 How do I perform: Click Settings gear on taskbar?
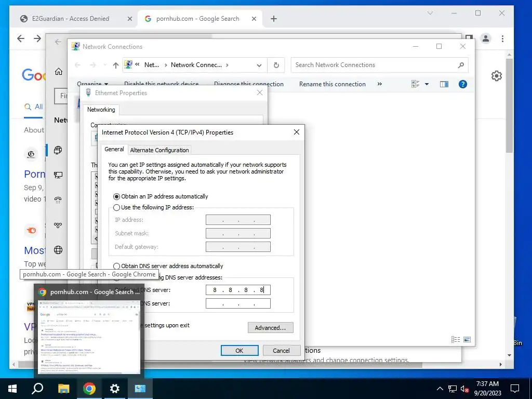click(115, 389)
